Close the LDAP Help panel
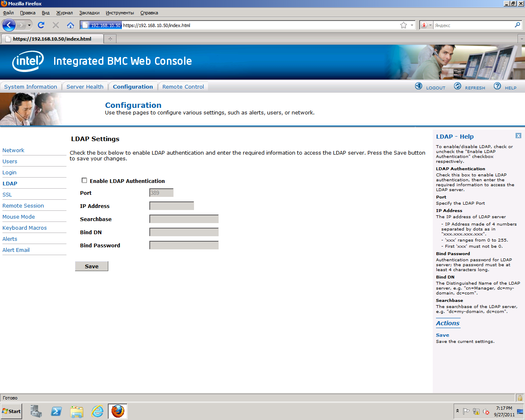 518,136
